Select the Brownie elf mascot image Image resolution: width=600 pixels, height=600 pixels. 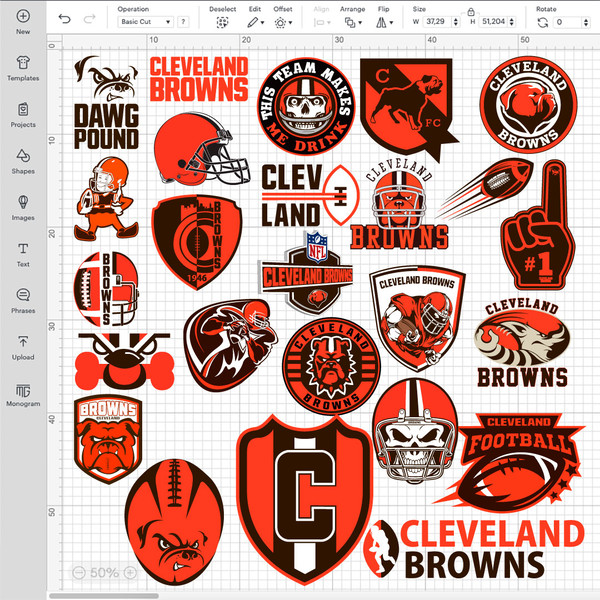(x=106, y=199)
